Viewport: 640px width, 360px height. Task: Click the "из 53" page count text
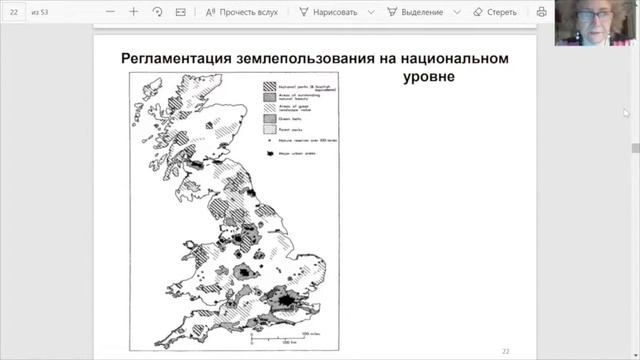pos(40,12)
